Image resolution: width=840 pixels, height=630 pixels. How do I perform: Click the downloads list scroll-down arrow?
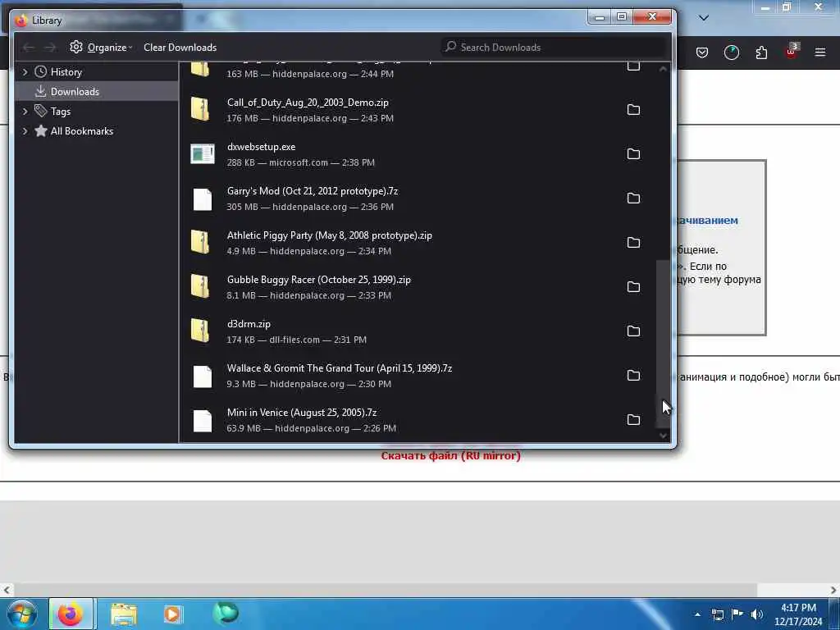[663, 436]
